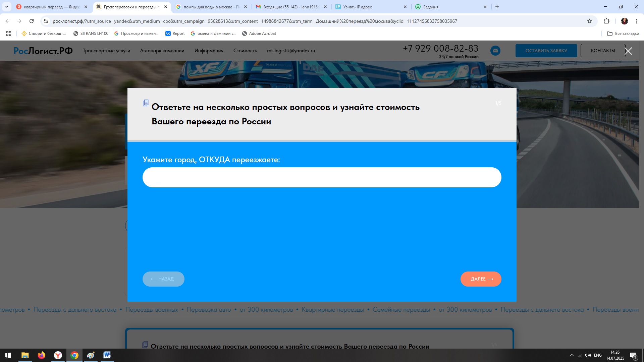The image size is (644, 362).
Task: Open Транспортные услуги menu
Action: tap(106, 51)
